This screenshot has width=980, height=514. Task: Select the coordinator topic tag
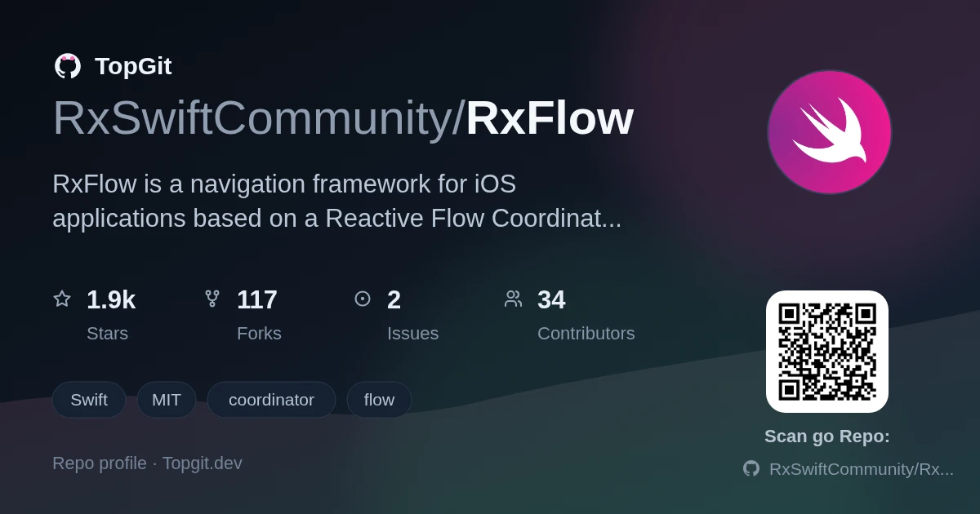coord(271,400)
